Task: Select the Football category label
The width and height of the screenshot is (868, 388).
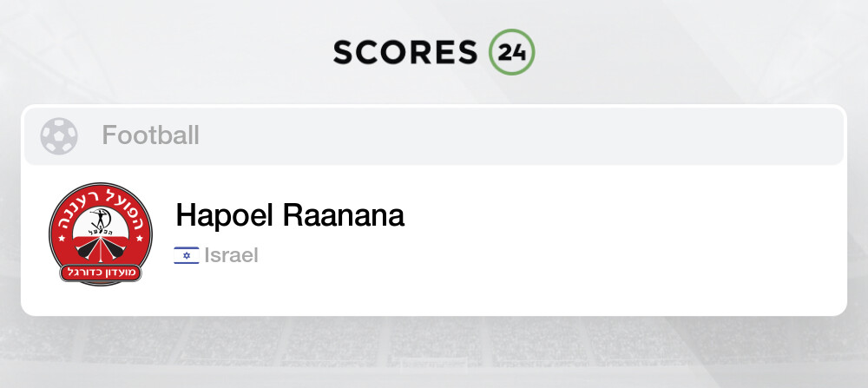Action: click(x=150, y=135)
